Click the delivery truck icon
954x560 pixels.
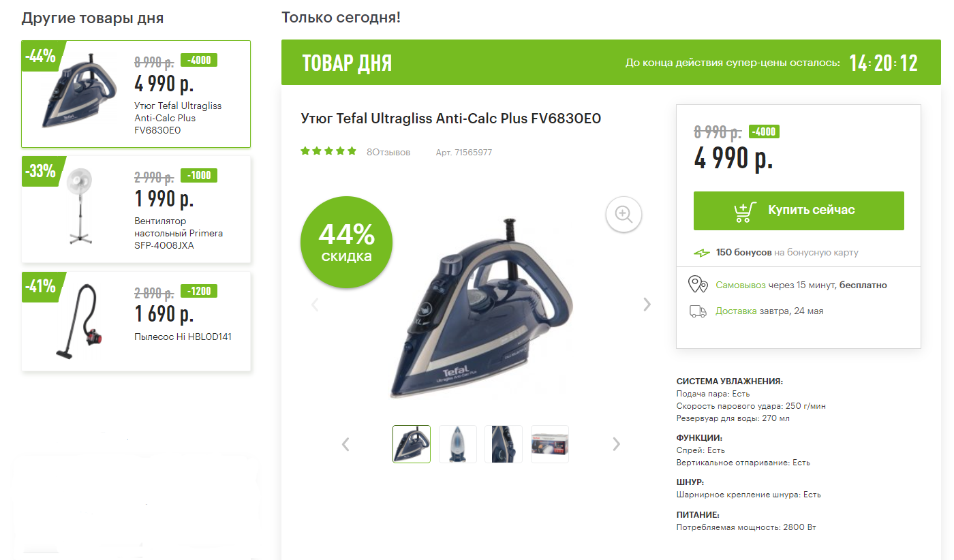click(698, 311)
